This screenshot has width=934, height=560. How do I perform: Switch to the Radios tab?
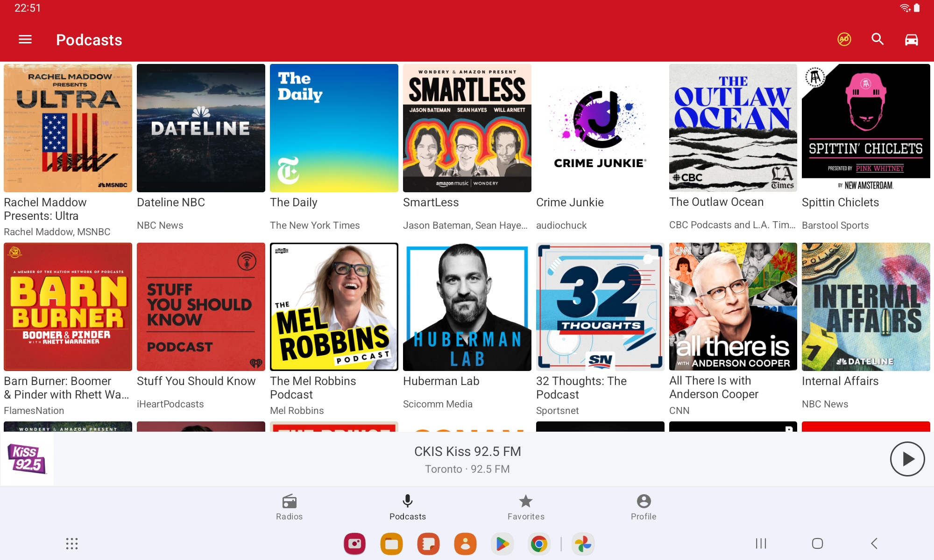point(289,507)
